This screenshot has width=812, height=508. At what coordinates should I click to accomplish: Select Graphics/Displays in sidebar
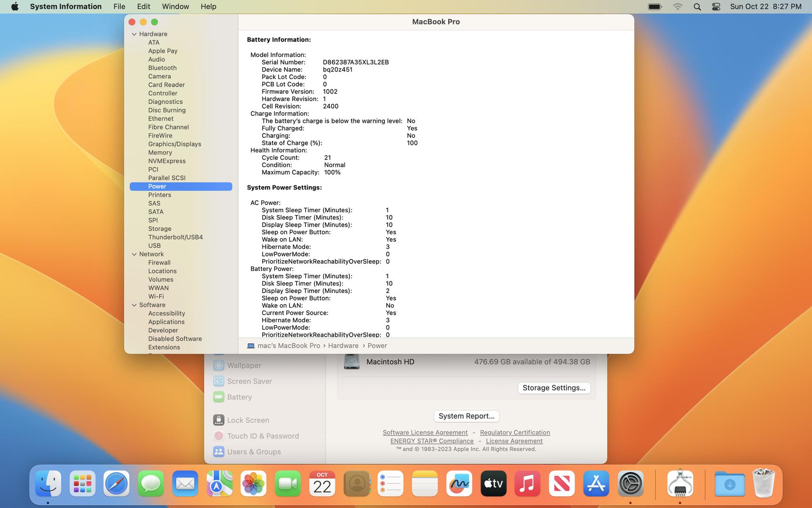[x=175, y=144]
